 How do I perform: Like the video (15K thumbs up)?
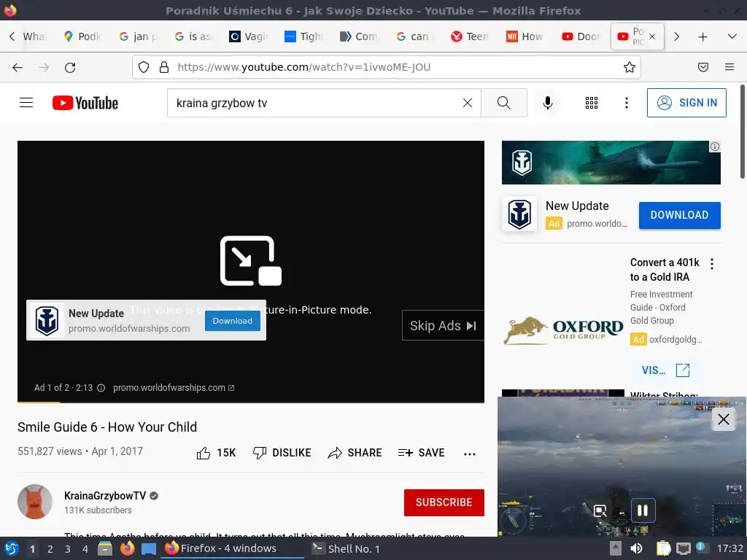216,453
